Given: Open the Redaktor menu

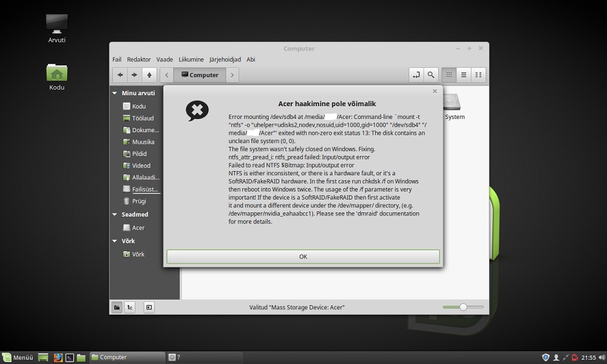Looking at the screenshot, I should click(139, 59).
